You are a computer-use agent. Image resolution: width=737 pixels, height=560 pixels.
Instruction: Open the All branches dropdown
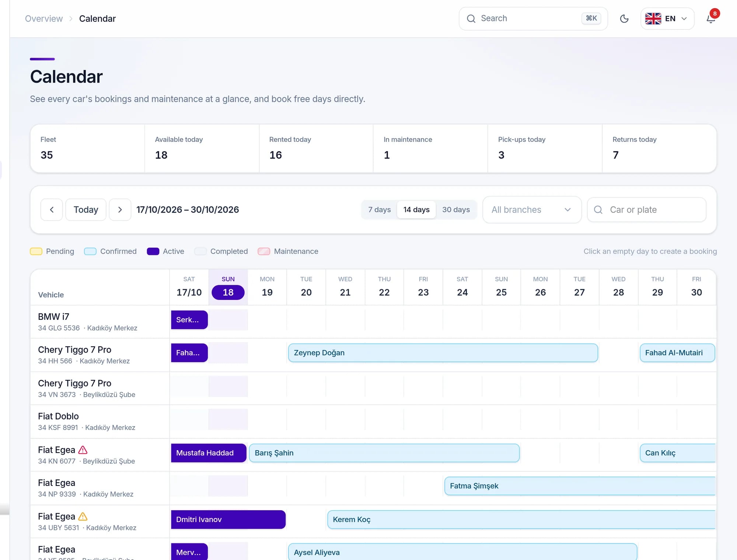coord(532,210)
